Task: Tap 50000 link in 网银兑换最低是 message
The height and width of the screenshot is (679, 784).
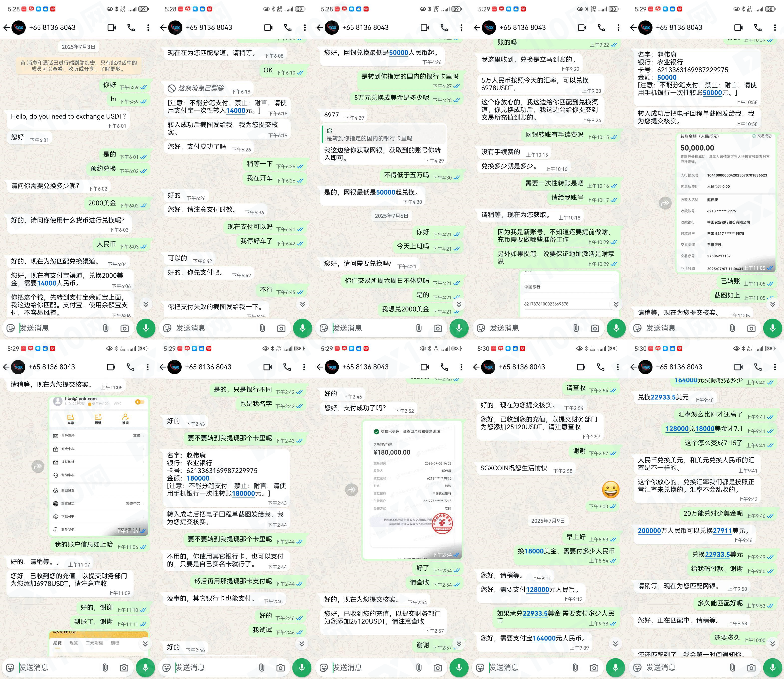Action: pyautogui.click(x=399, y=53)
